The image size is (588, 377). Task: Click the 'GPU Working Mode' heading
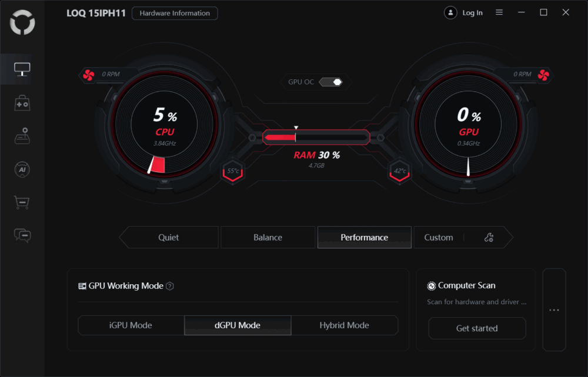coord(126,286)
